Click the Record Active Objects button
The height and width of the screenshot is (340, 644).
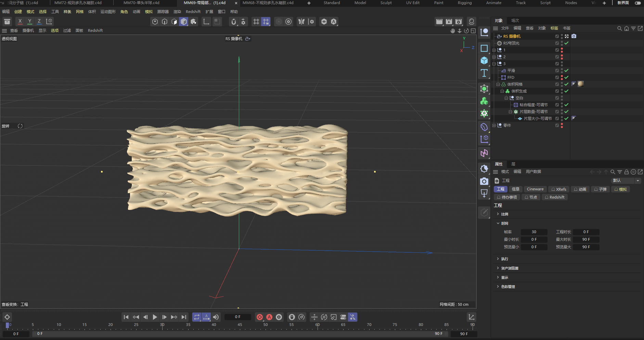[x=260, y=317]
